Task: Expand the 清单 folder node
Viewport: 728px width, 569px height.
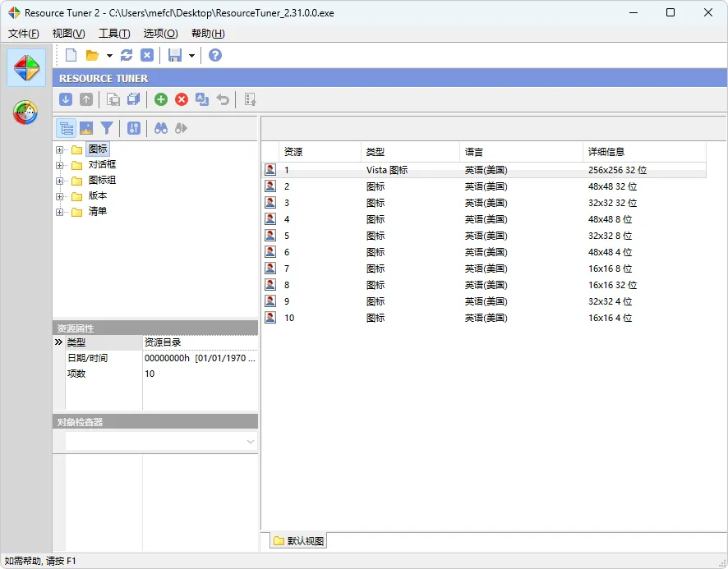Action: click(59, 212)
